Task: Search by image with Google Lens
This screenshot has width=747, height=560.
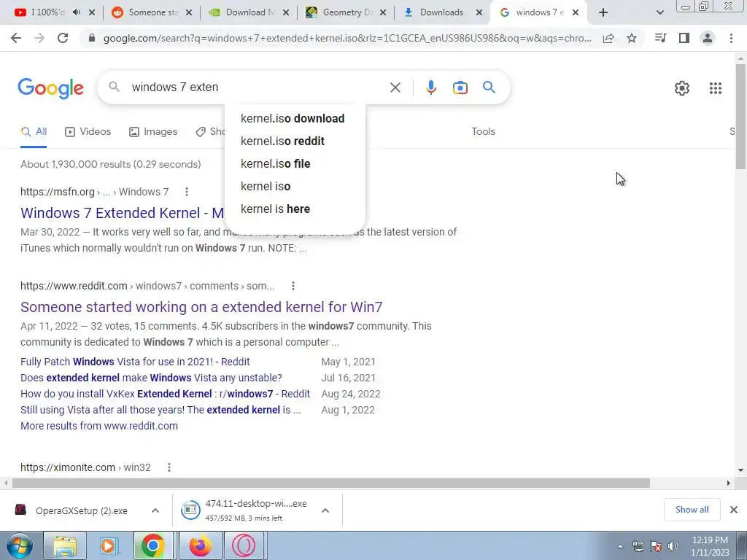Action: coord(460,87)
